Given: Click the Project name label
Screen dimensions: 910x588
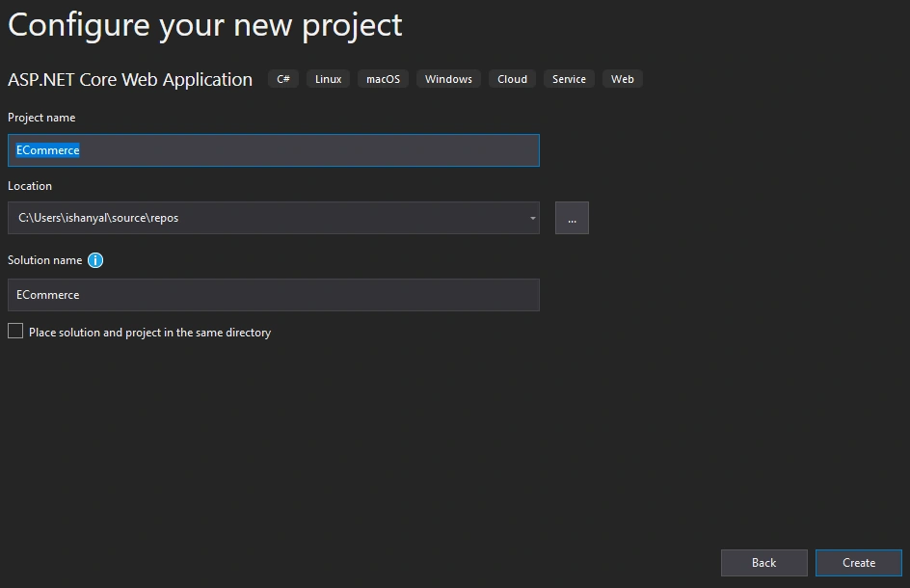Looking at the screenshot, I should [41, 118].
